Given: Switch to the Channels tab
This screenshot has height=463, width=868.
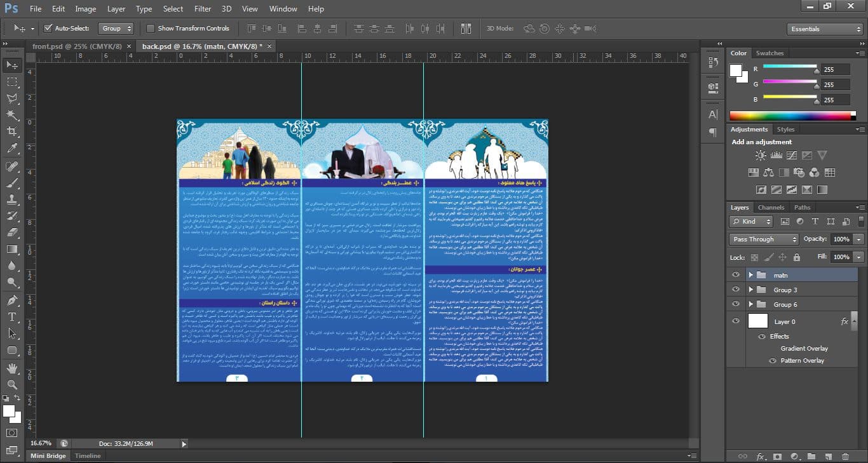Looking at the screenshot, I should click(x=771, y=208).
